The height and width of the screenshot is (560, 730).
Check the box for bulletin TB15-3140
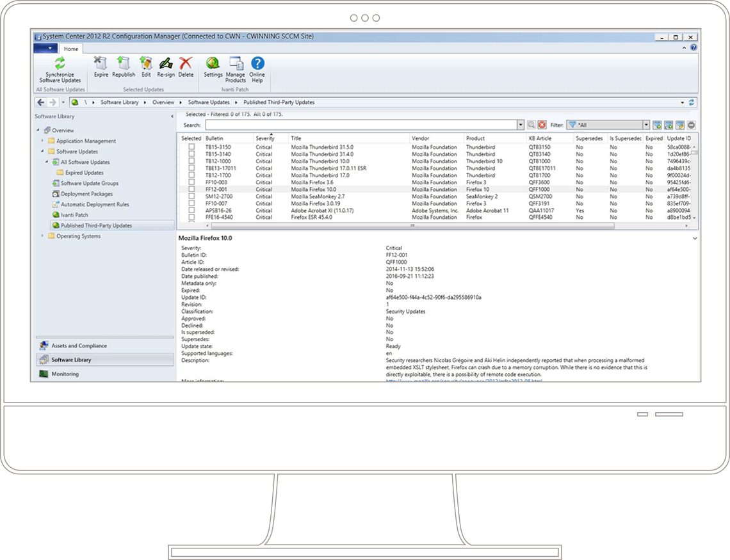pos(191,154)
